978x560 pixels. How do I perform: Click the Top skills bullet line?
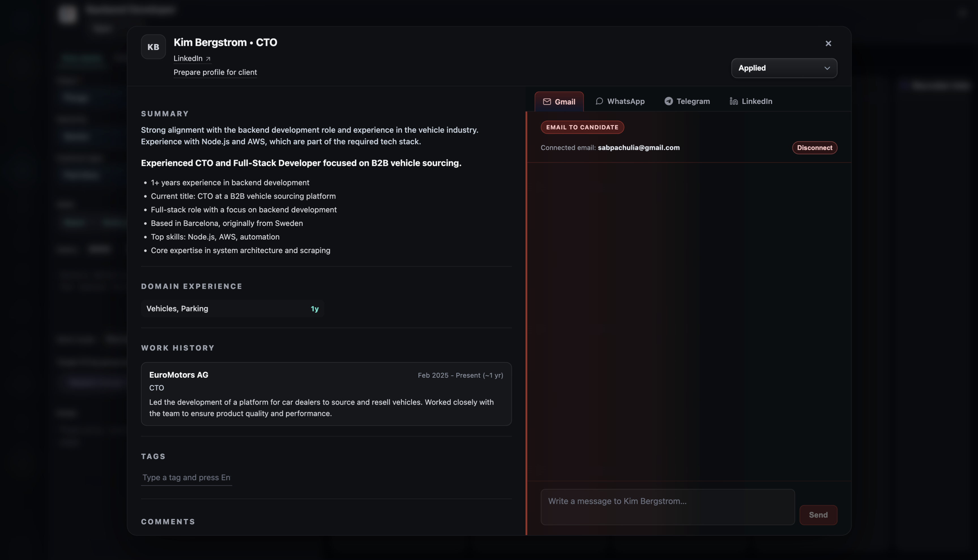tap(215, 237)
